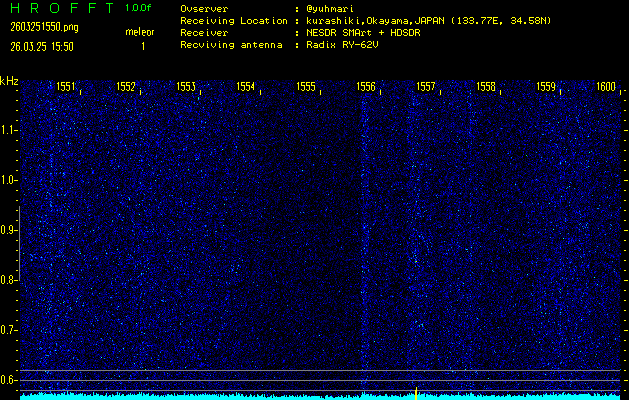Viewport: 629px width, 400px height.
Task: Click the Receiving antenna label
Action: coord(231,45)
